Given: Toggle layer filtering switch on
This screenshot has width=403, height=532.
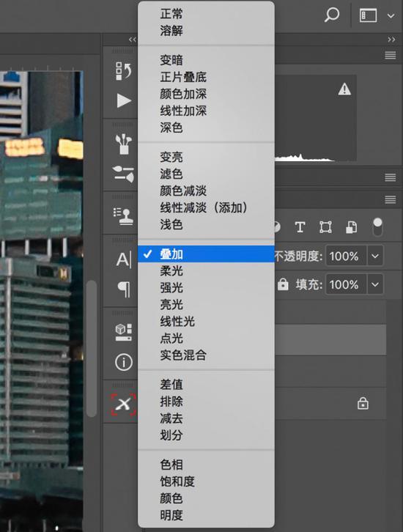Looking at the screenshot, I should pyautogui.click(x=377, y=227).
